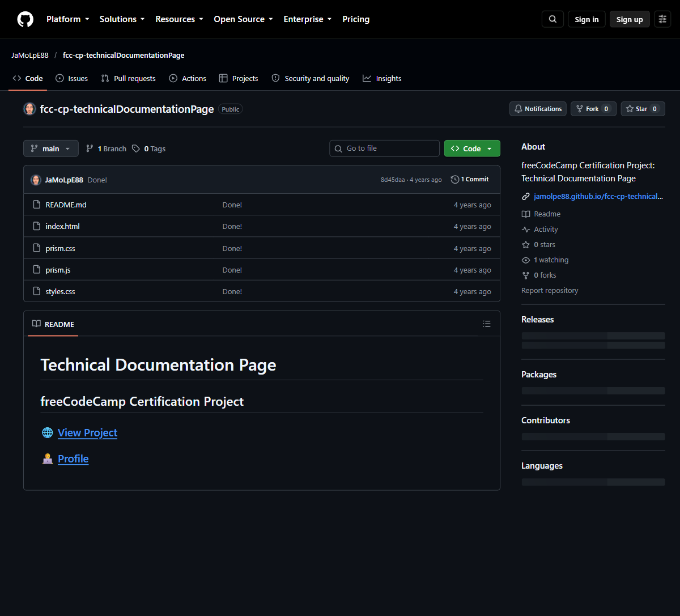The image size is (680, 616).
Task: Open the Insights tab
Action: (x=382, y=79)
